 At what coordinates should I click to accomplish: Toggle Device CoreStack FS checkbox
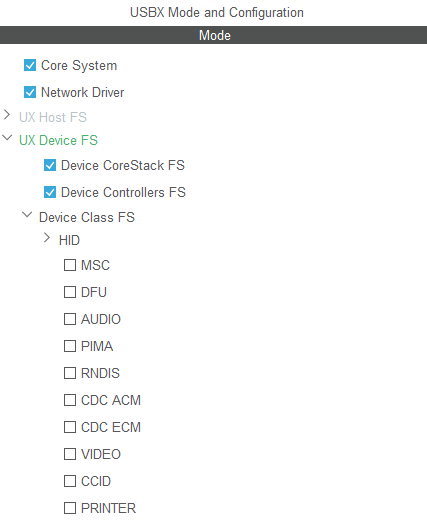50,165
